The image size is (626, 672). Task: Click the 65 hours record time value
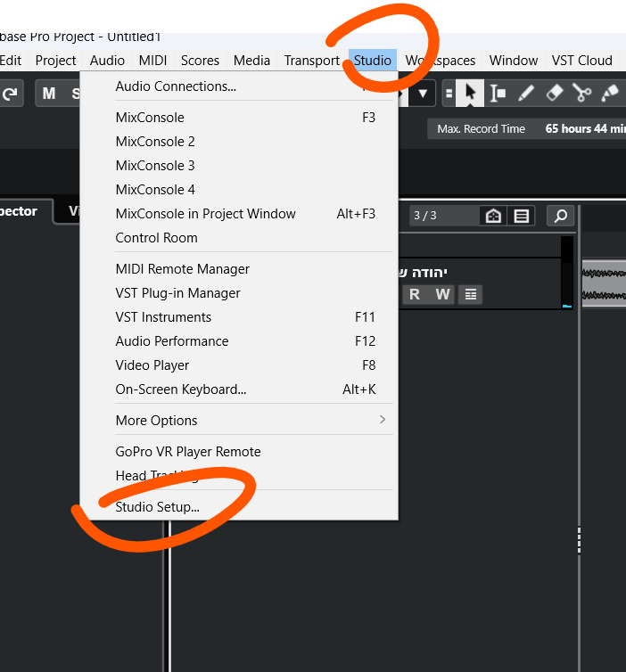tap(585, 128)
